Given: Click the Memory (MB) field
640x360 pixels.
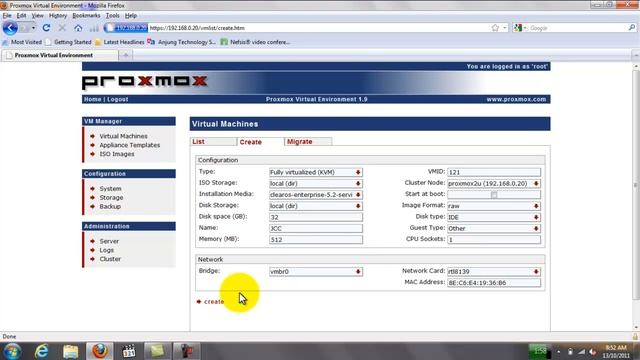Looking at the screenshot, I should point(316,240).
